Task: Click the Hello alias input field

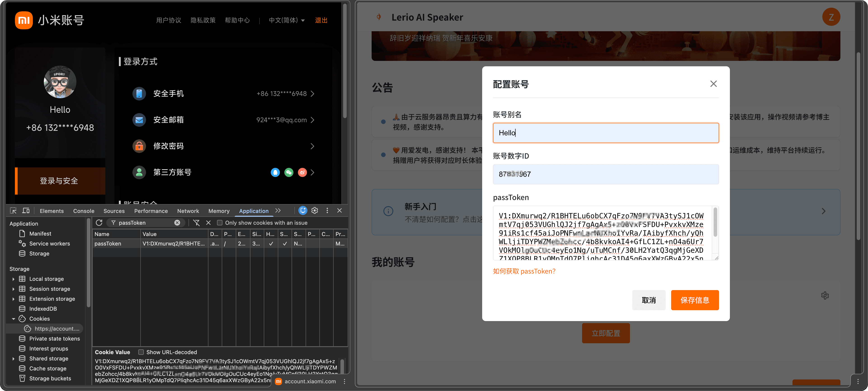Action: click(606, 133)
